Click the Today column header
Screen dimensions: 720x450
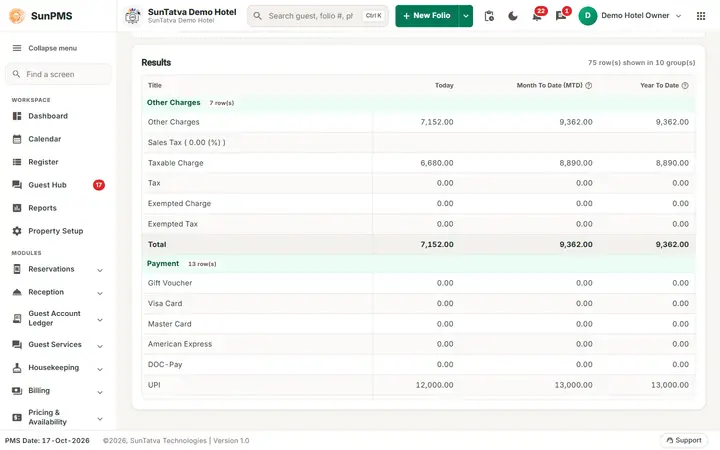coord(444,85)
